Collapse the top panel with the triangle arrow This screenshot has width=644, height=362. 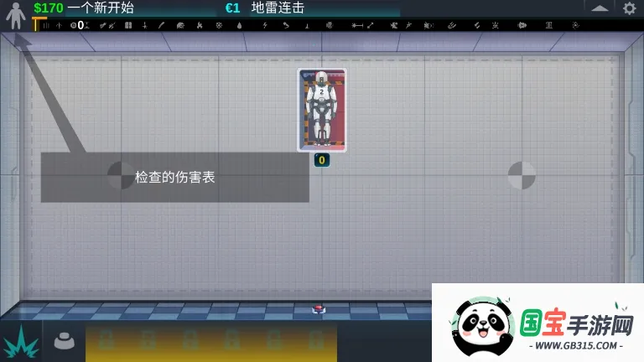(x=600, y=8)
